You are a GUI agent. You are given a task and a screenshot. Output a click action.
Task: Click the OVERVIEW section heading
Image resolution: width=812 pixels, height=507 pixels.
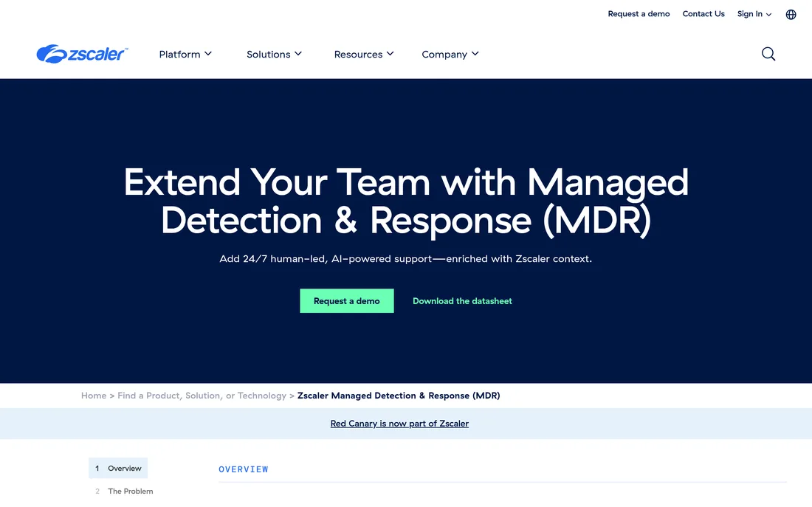pyautogui.click(x=244, y=469)
